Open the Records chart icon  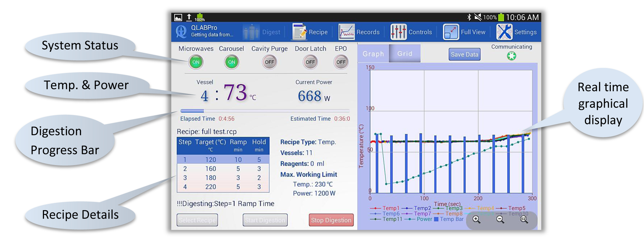pyautogui.click(x=346, y=32)
